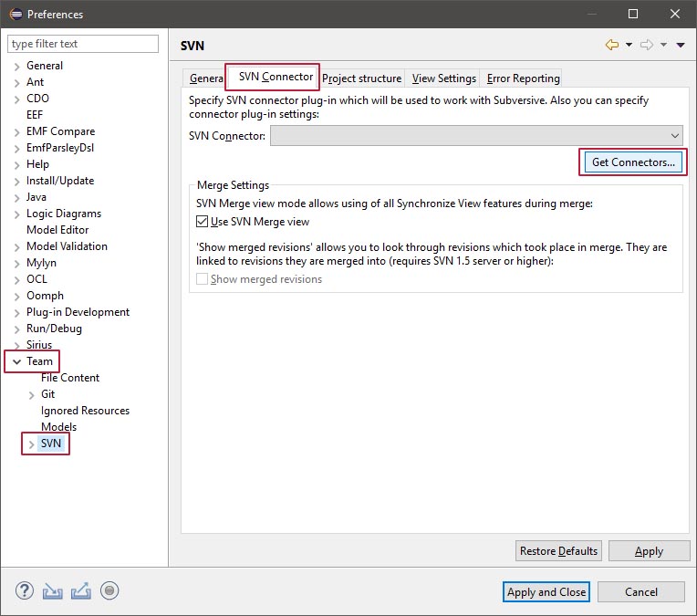Viewport: 697px width, 616px height.
Task: Expand the Git tree node
Action: [32, 394]
